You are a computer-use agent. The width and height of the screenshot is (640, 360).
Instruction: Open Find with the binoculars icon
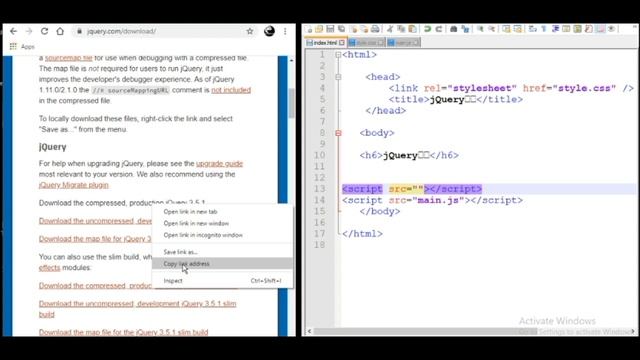click(453, 29)
